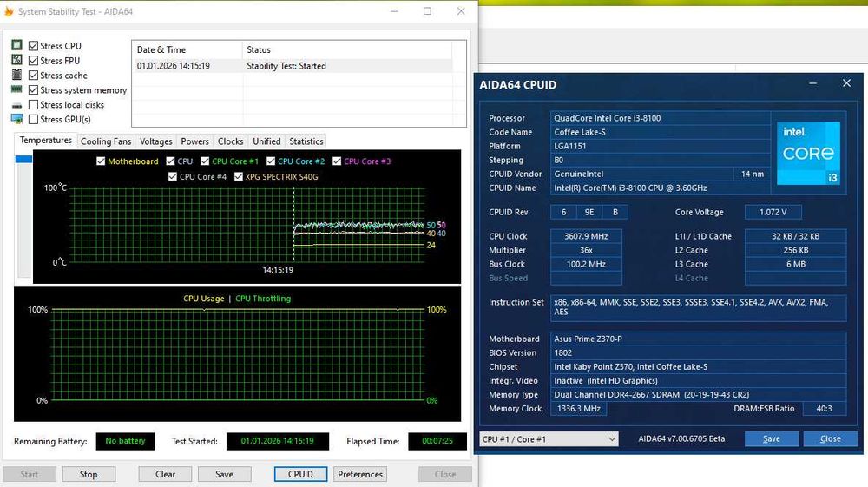Click the blue graph scale slider left of temperature chart
This screenshot has height=487, width=868.
(23, 160)
